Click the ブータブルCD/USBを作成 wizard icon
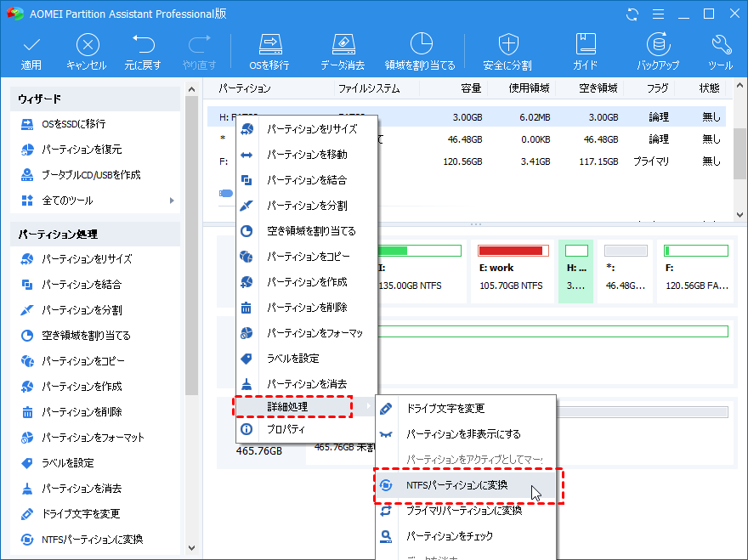Screen dimensions: 748x560 pyautogui.click(x=27, y=175)
